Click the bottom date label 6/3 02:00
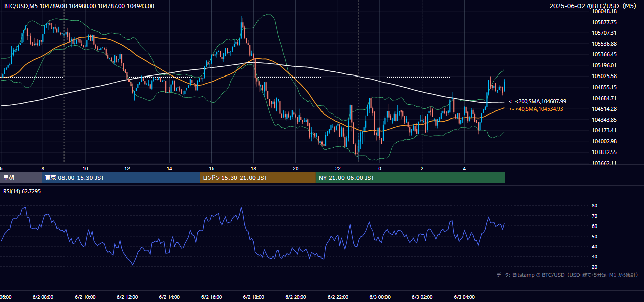 (422, 297)
